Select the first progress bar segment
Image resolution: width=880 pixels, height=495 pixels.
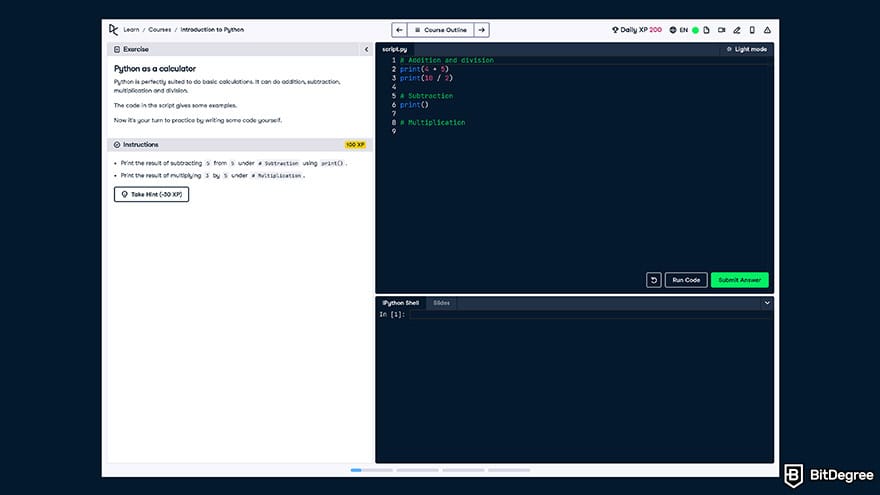372,470
